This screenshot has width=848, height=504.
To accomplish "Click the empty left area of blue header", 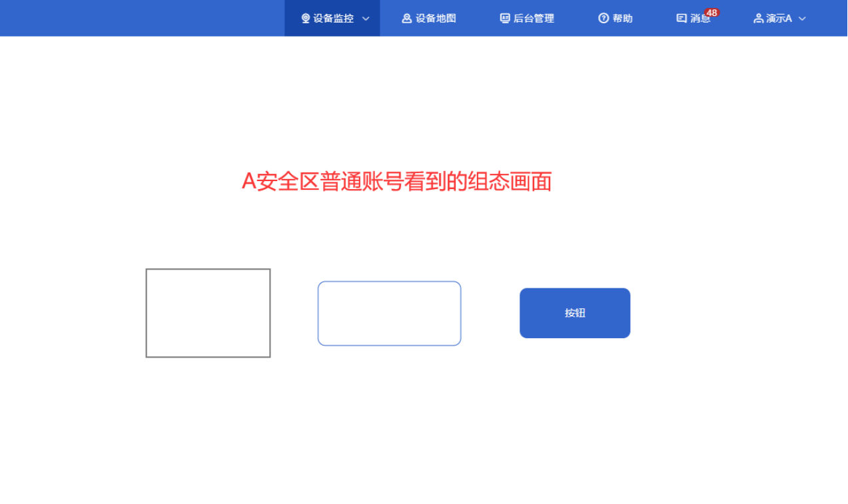I will (142, 19).
